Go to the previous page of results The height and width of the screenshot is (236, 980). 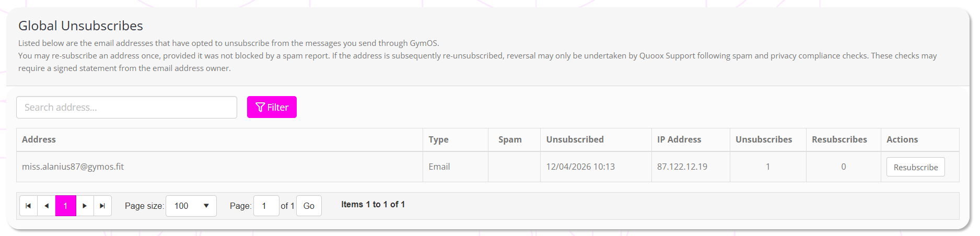point(46,206)
